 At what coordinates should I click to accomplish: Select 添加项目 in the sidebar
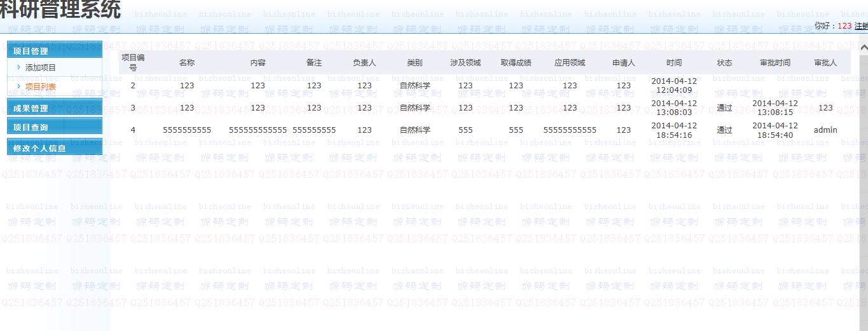tap(41, 67)
